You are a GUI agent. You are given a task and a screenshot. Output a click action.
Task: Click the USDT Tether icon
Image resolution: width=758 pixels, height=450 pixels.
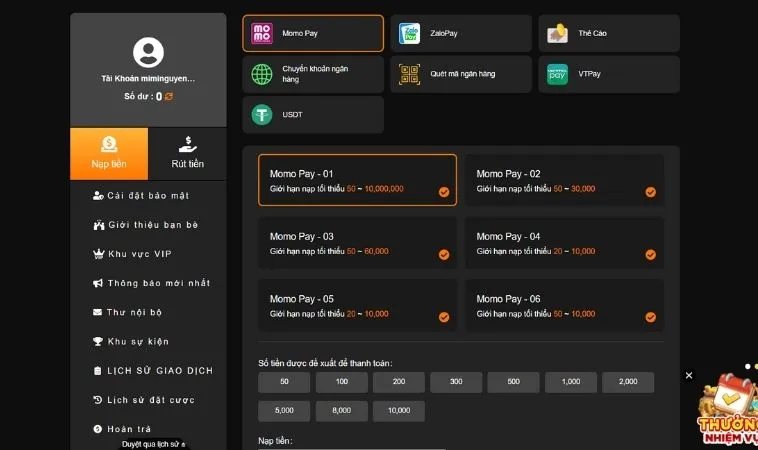262,115
